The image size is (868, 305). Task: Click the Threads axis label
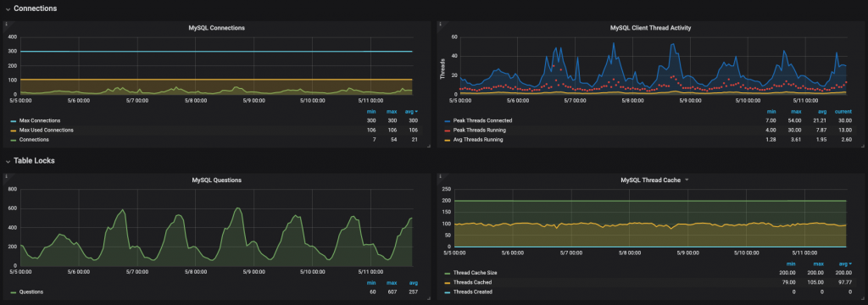442,69
